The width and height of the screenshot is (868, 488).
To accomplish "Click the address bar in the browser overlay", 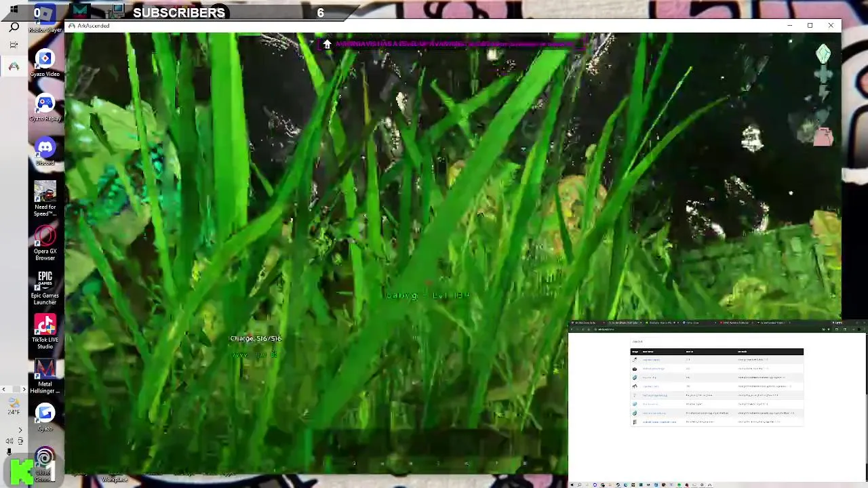I will pyautogui.click(x=705, y=329).
